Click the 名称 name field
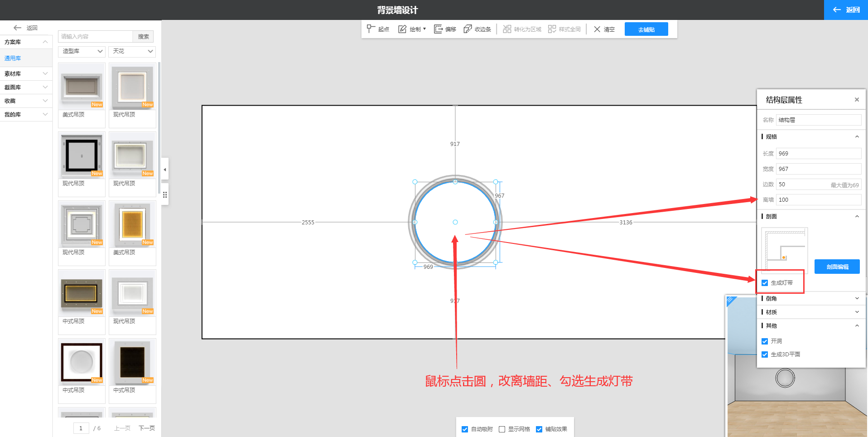Image resolution: width=868 pixels, height=437 pixels. click(x=819, y=120)
